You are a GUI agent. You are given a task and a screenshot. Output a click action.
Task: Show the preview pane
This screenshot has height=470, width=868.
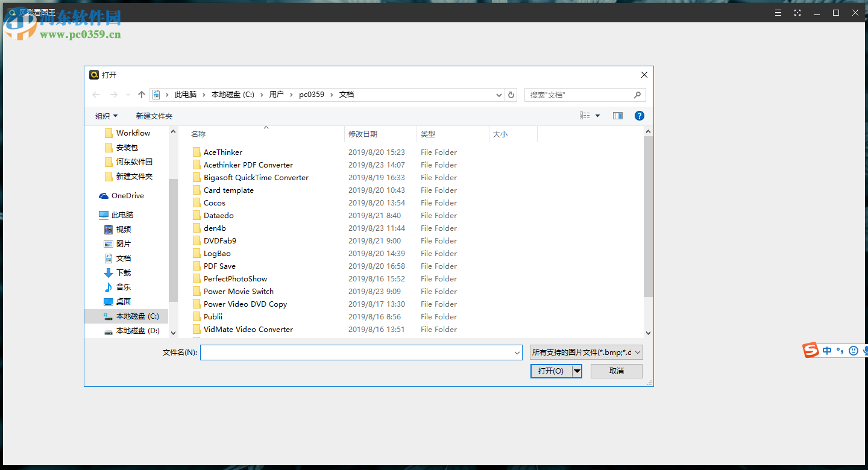tap(618, 116)
